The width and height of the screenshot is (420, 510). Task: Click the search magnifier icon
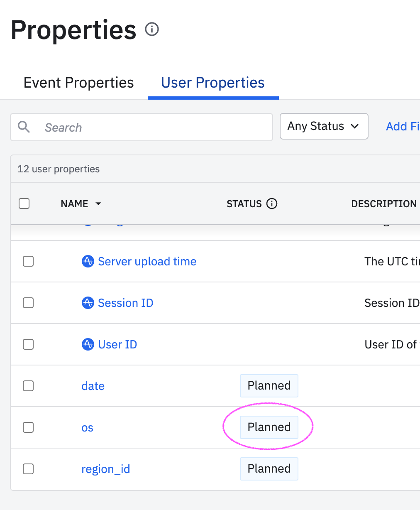pos(24,127)
